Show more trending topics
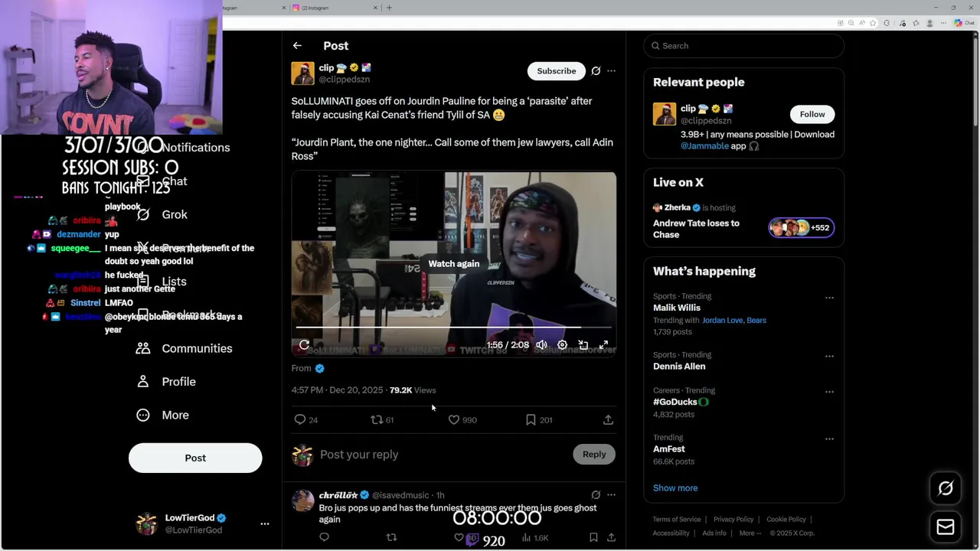Image resolution: width=980 pixels, height=551 pixels. point(675,488)
